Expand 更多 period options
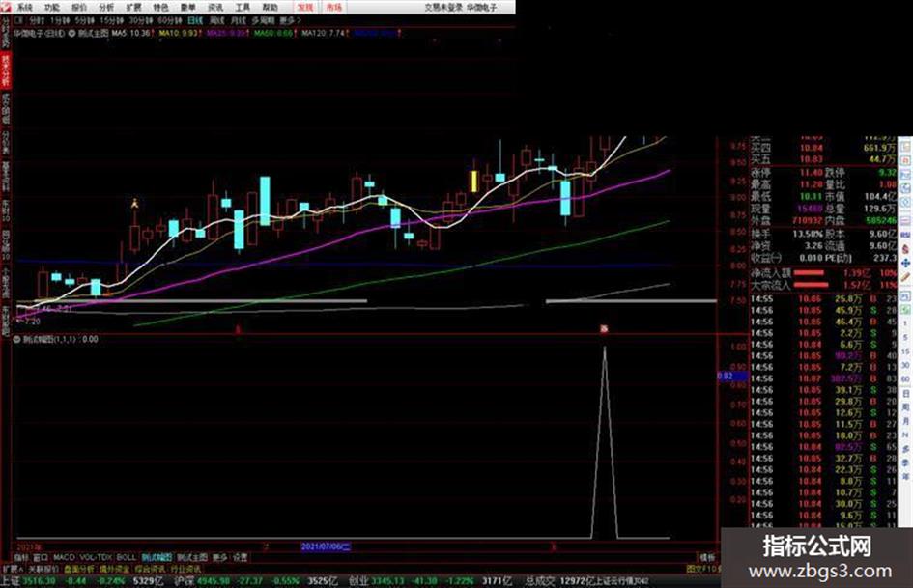The height and width of the screenshot is (588, 913). click(290, 20)
